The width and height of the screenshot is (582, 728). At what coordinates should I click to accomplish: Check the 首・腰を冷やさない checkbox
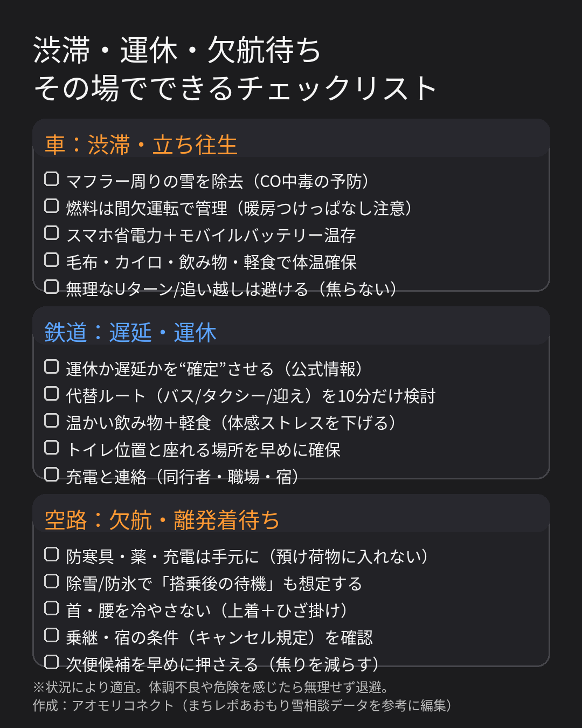point(51,608)
